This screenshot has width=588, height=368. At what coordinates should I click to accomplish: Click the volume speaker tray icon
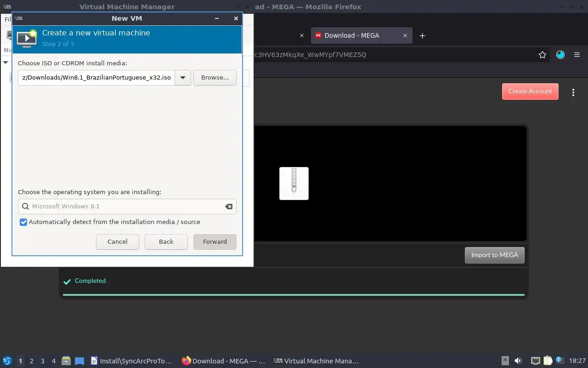[x=518, y=361]
